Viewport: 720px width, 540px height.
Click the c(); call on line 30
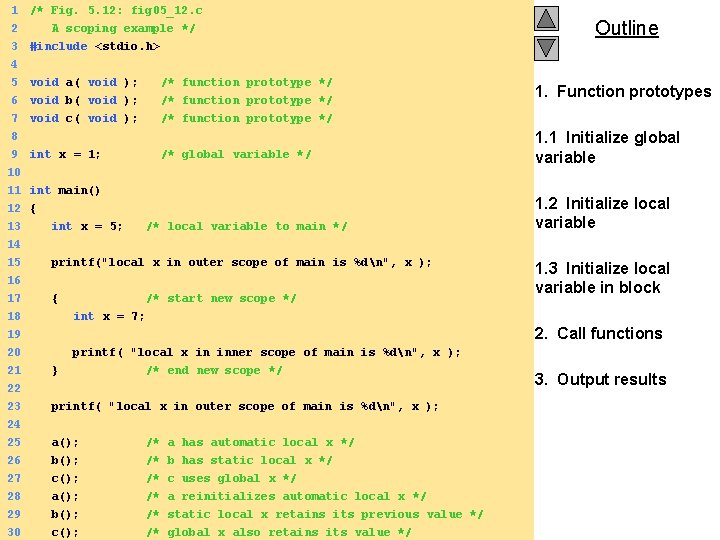tap(65, 532)
